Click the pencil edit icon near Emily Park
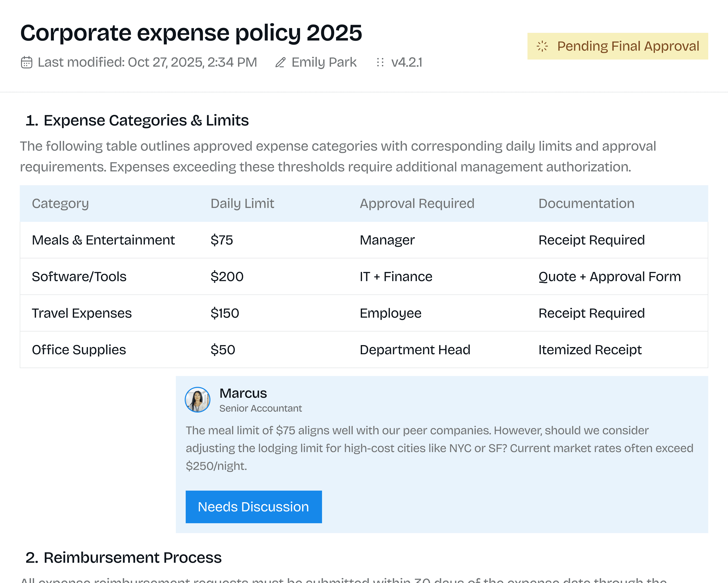 pyautogui.click(x=280, y=62)
